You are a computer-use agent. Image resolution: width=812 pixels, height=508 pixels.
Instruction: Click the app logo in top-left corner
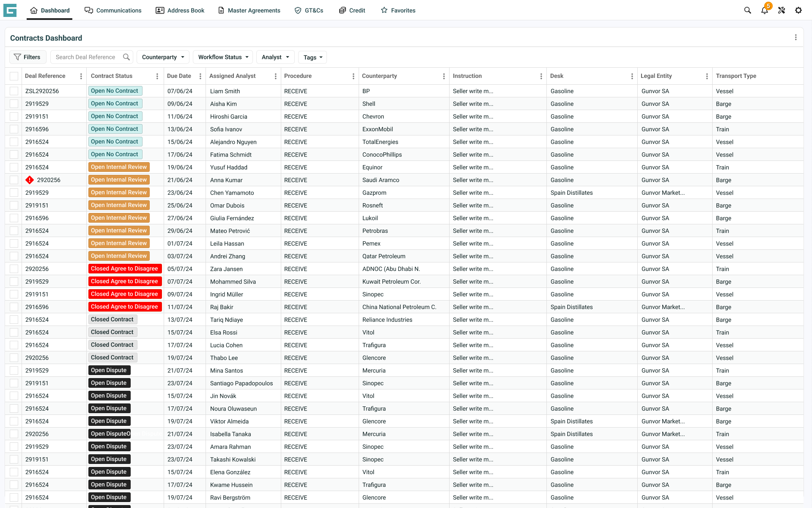[x=10, y=10]
